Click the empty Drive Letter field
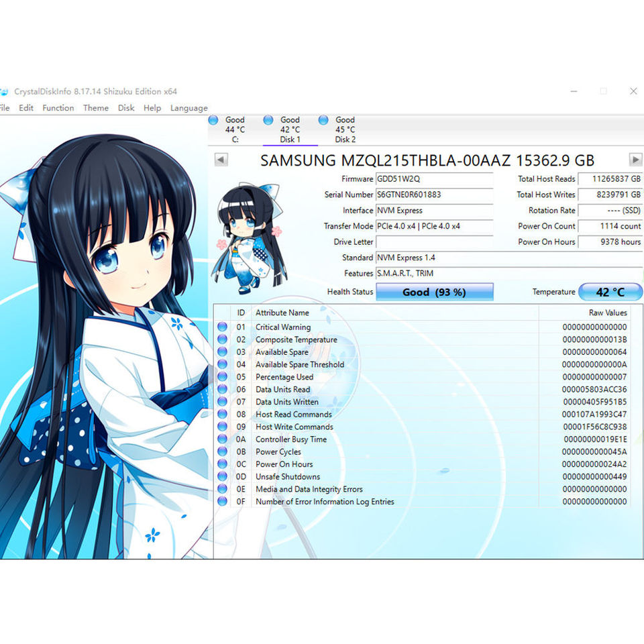The image size is (644, 644). [x=434, y=242]
